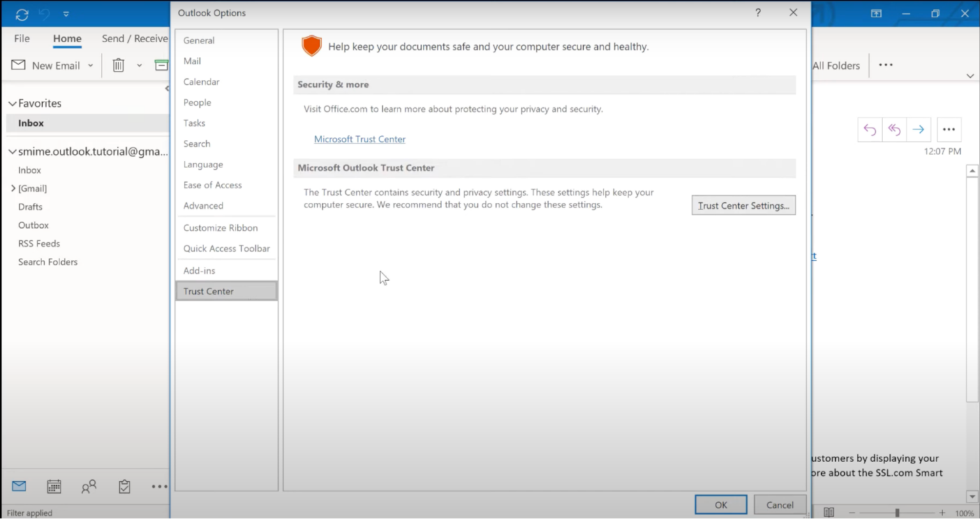Image resolution: width=980 pixels, height=519 pixels.
Task: Open Send / Receive progress icon in title bar
Action: (x=21, y=13)
